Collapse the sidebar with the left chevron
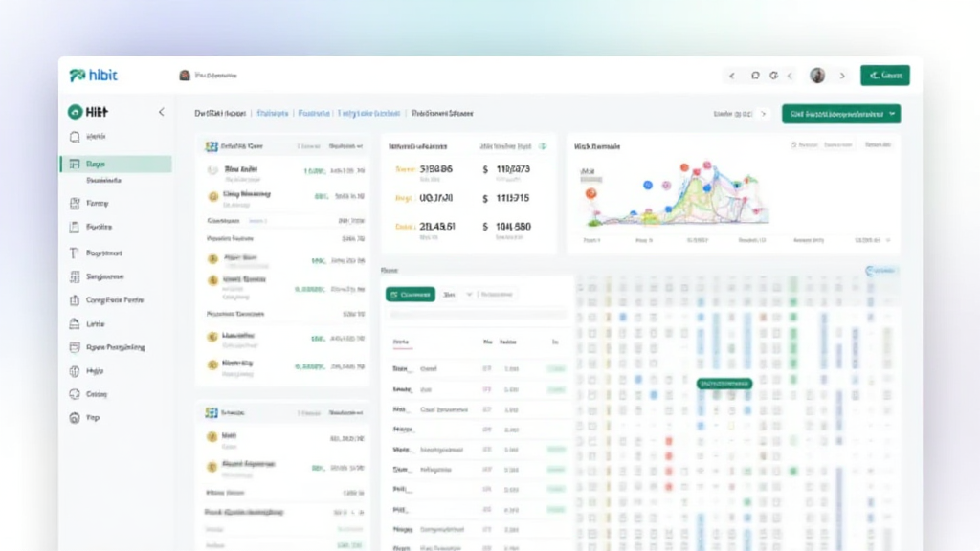This screenshot has width=980, height=551. [x=161, y=112]
